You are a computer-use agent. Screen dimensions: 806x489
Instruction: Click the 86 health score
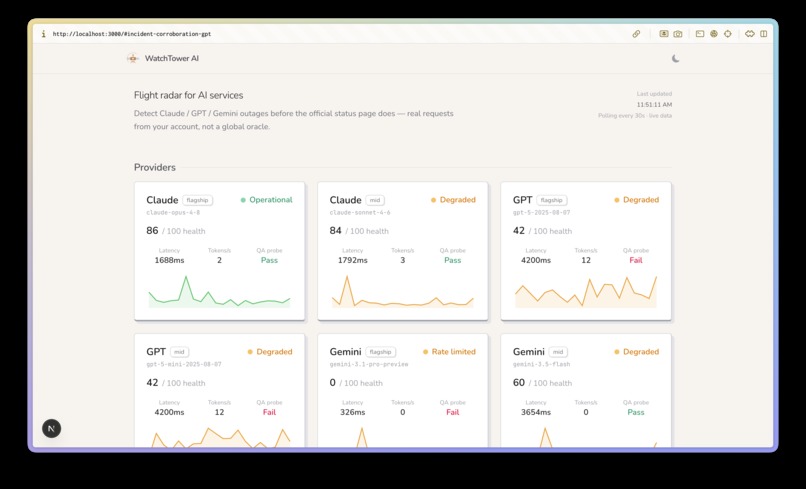(x=152, y=230)
